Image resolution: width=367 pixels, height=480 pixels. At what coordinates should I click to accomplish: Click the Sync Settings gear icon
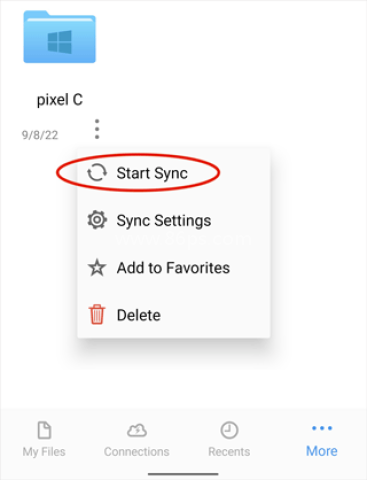pyautogui.click(x=97, y=220)
